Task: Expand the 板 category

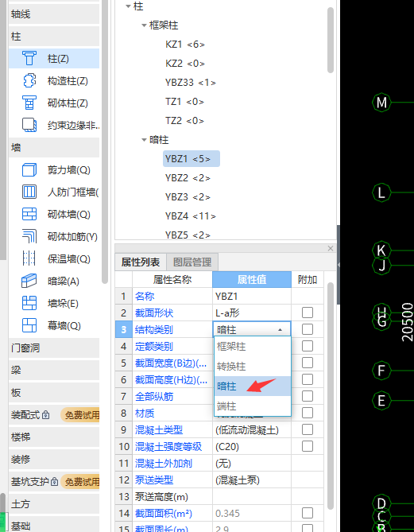Action: click(54, 393)
